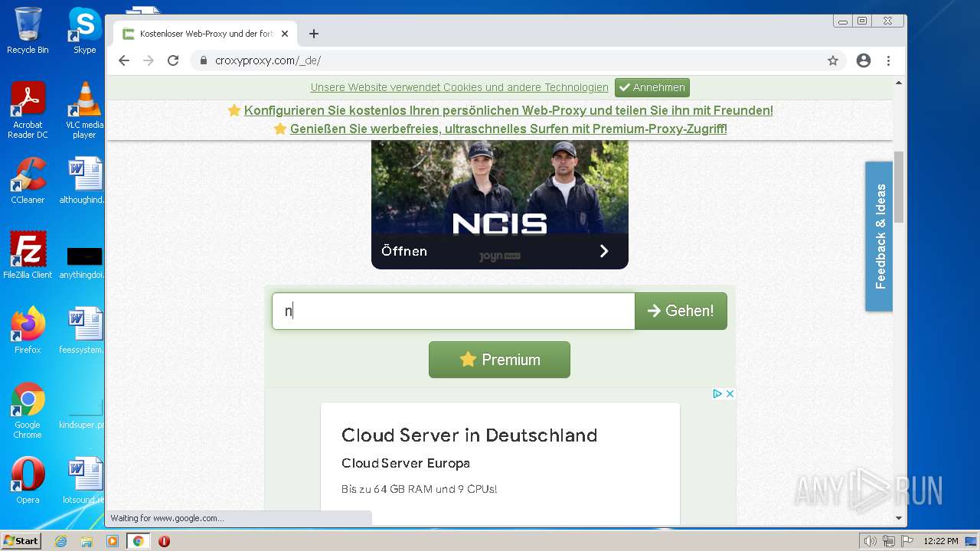
Task: Click the volume speaker tray icon
Action: click(x=870, y=541)
